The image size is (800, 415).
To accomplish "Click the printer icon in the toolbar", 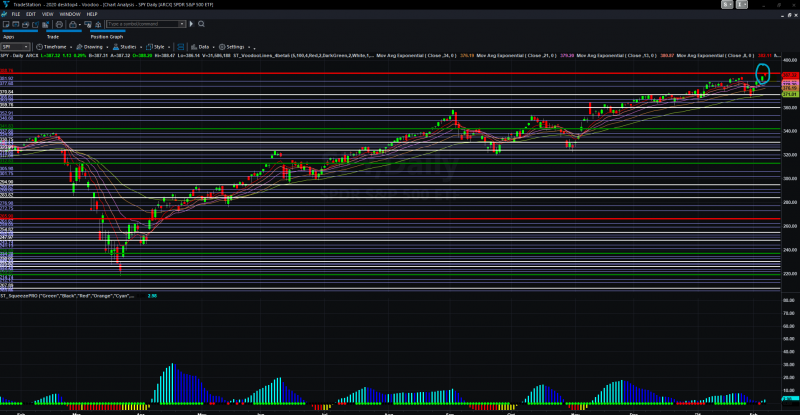I will [59, 24].
